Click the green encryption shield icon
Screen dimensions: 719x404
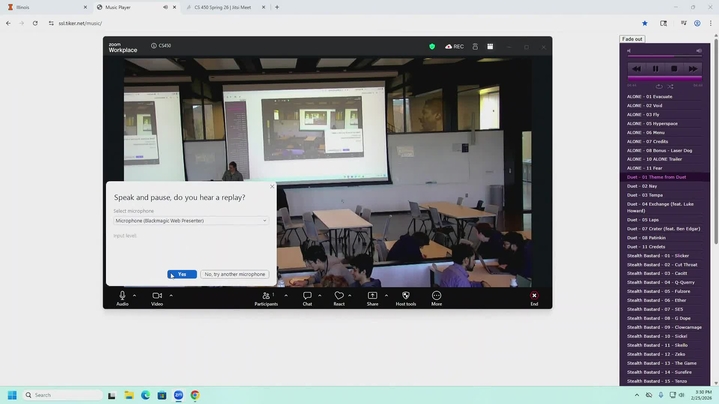tap(432, 46)
